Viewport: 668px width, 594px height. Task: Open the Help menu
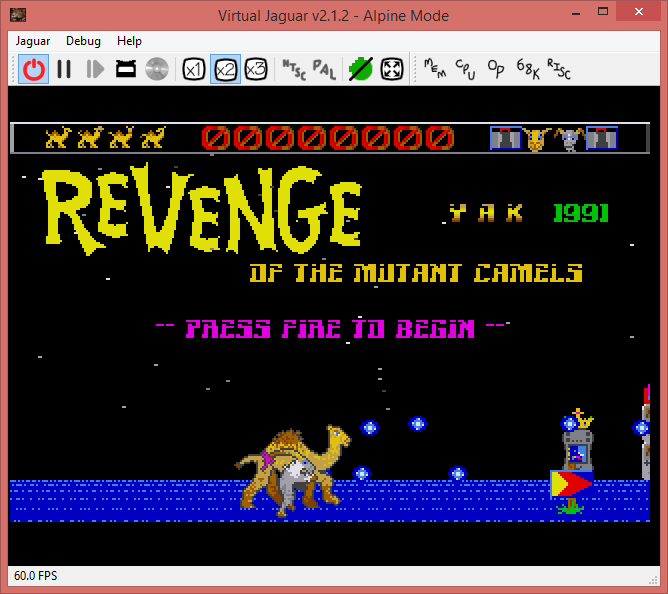(x=129, y=41)
